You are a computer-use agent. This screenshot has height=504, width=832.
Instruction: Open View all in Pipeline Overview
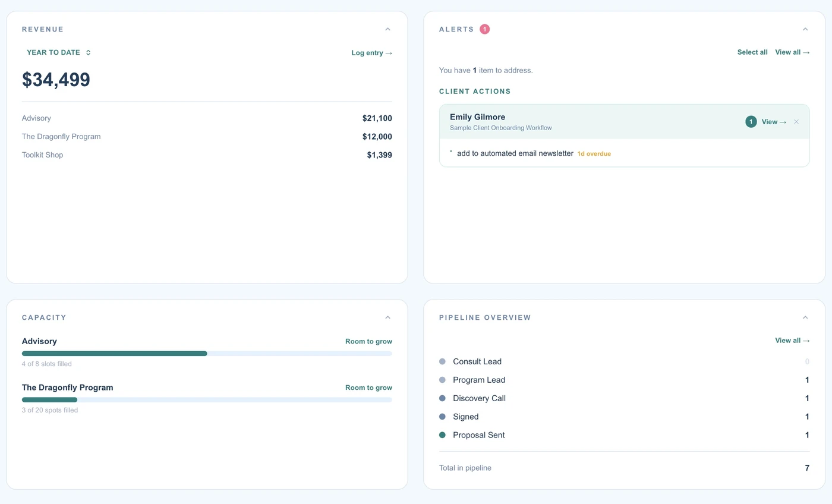792,341
